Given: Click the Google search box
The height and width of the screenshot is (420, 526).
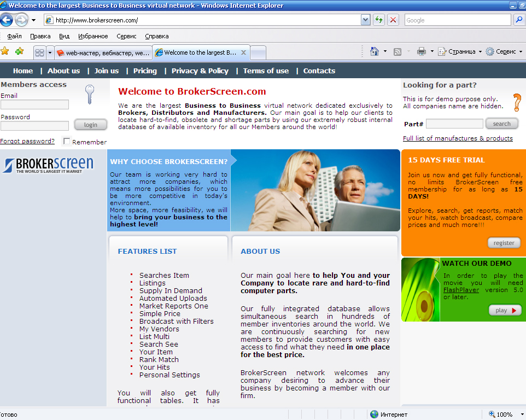Looking at the screenshot, I should tap(458, 20).
